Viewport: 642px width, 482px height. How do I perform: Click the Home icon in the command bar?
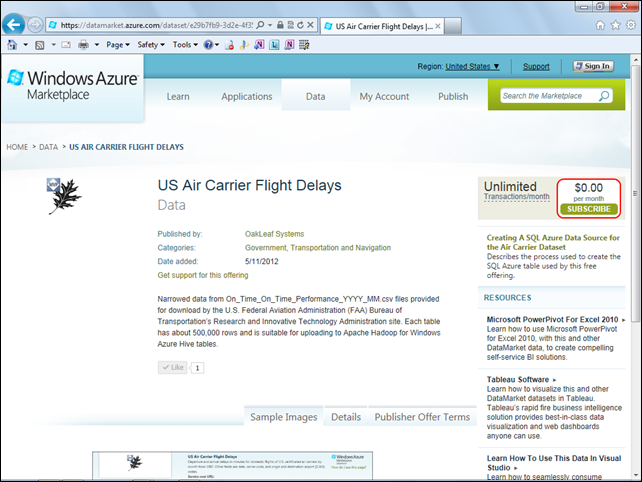[x=12, y=45]
